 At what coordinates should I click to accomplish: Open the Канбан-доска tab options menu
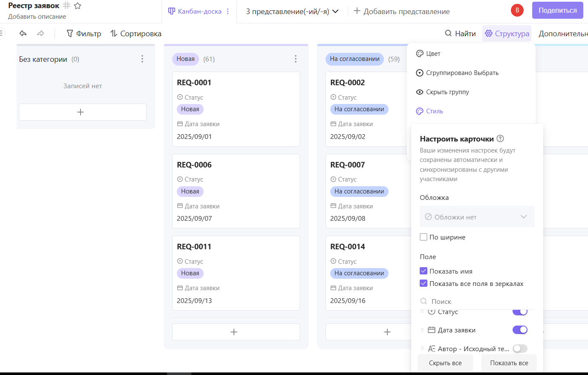[x=228, y=12]
